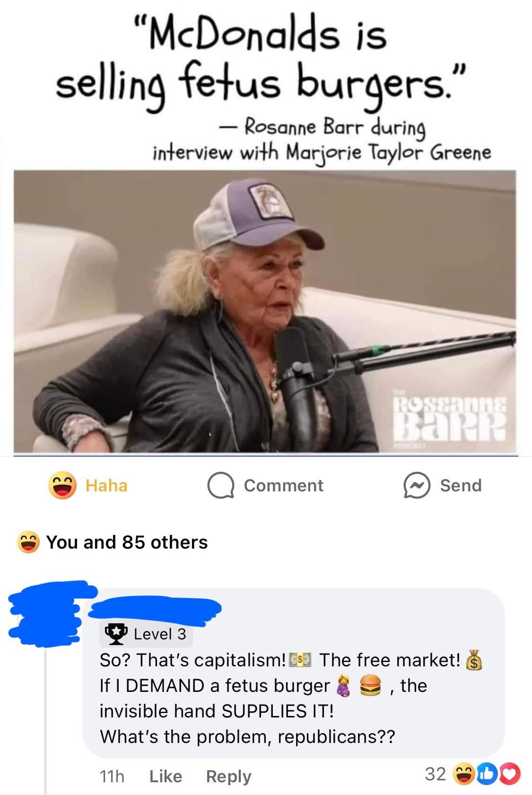This screenshot has height=795, width=532.
Task: Click the laughing emoji beside reaction count
Action: point(28,542)
